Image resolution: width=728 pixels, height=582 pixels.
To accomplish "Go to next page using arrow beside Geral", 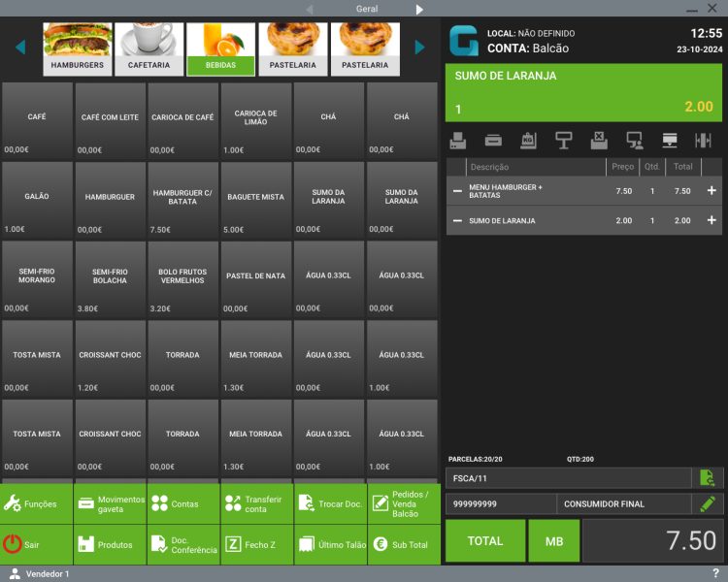I will (x=420, y=9).
